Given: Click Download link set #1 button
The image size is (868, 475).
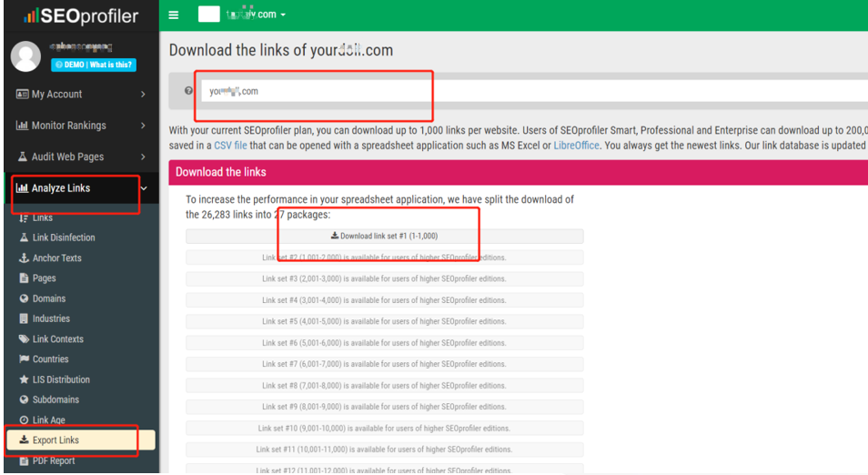Looking at the screenshot, I should 385,237.
